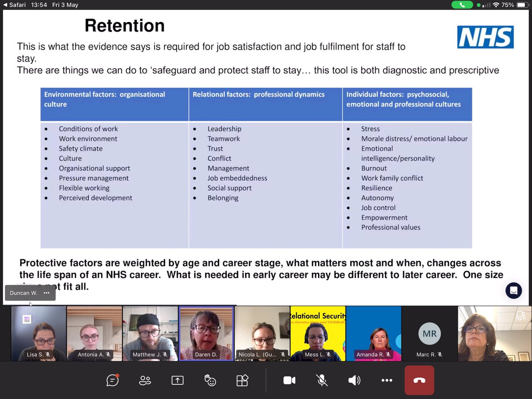Select Amanda R. video tile
This screenshot has height=399, width=532.
pos(374,333)
